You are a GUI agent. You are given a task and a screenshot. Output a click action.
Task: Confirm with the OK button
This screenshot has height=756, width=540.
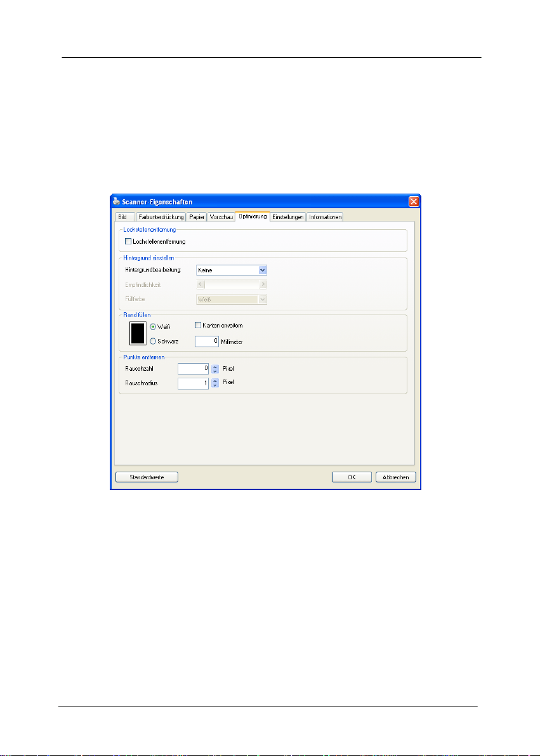click(352, 477)
